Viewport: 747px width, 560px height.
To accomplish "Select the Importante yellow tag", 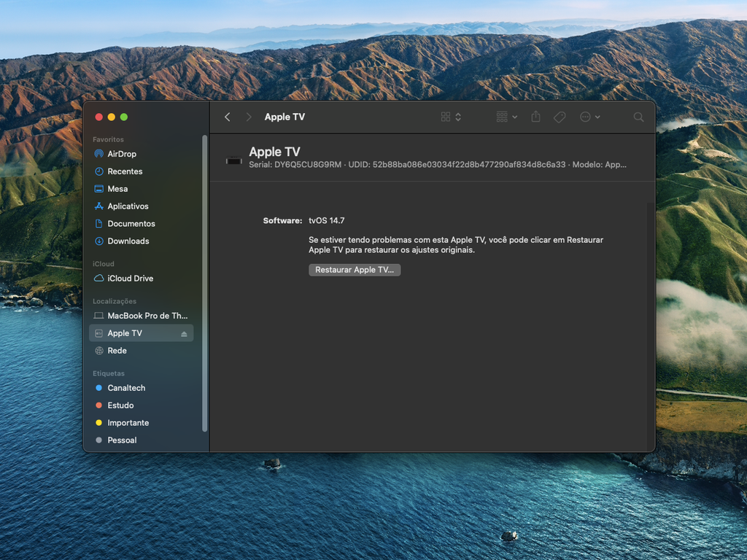I will tap(141, 423).
